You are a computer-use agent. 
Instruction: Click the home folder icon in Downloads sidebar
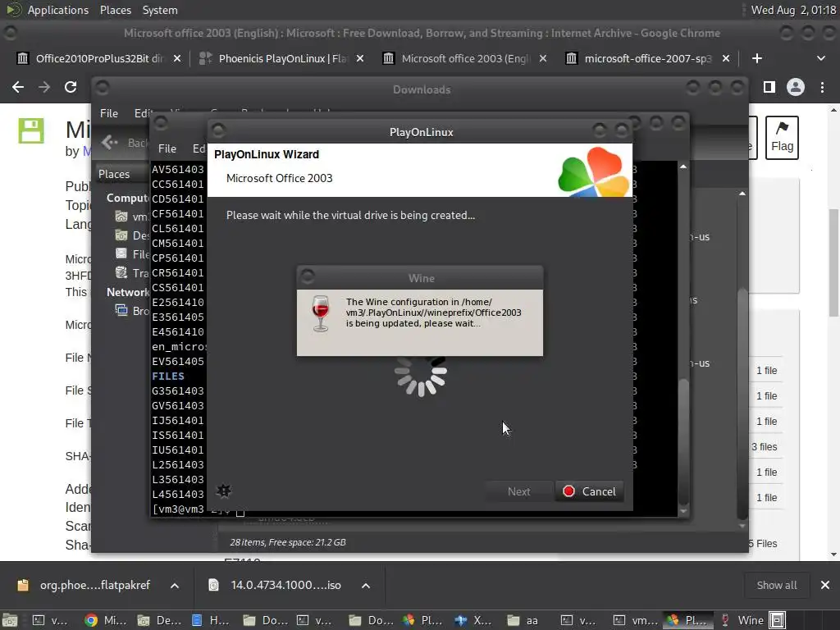click(121, 217)
